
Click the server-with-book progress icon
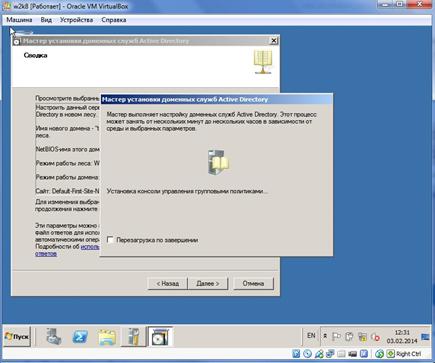218,162
